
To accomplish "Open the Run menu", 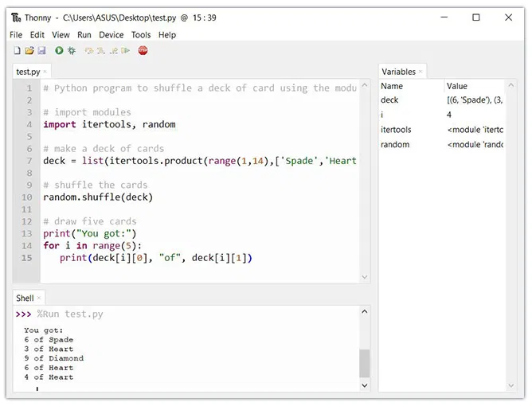I will coord(84,35).
